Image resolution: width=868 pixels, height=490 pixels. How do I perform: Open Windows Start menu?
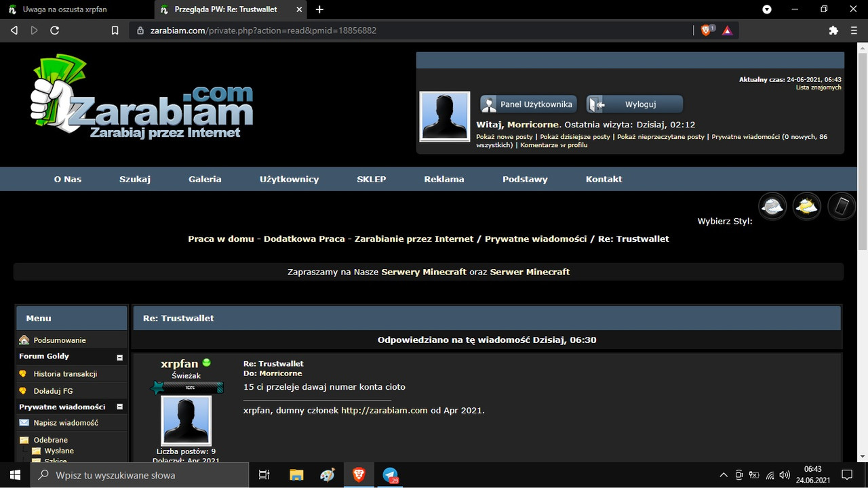15,475
